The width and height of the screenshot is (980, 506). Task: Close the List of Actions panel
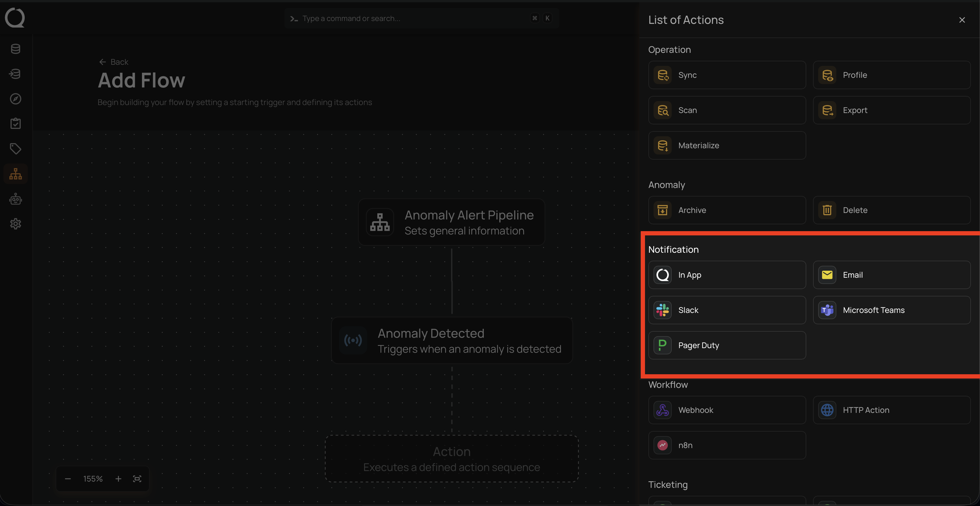pos(962,20)
